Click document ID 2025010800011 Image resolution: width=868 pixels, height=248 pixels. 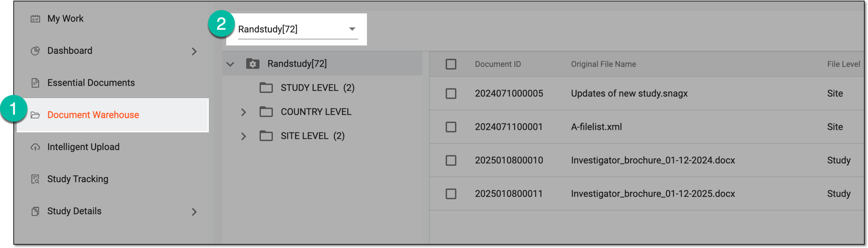[509, 193]
